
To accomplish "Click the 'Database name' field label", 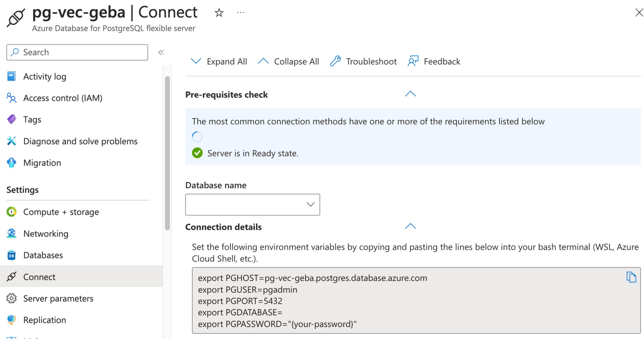I will [x=216, y=185].
